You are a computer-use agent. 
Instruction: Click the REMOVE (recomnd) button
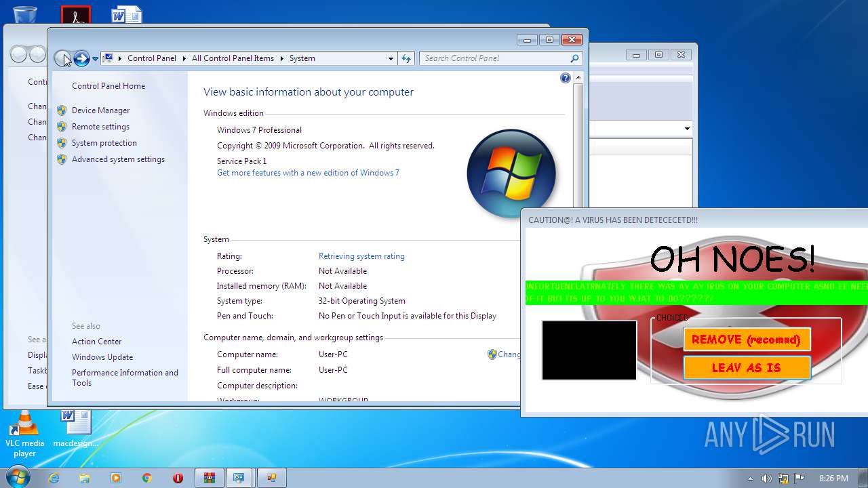(x=747, y=340)
